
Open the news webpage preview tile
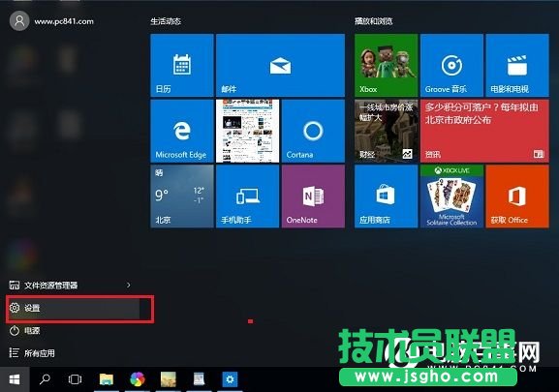point(247,131)
